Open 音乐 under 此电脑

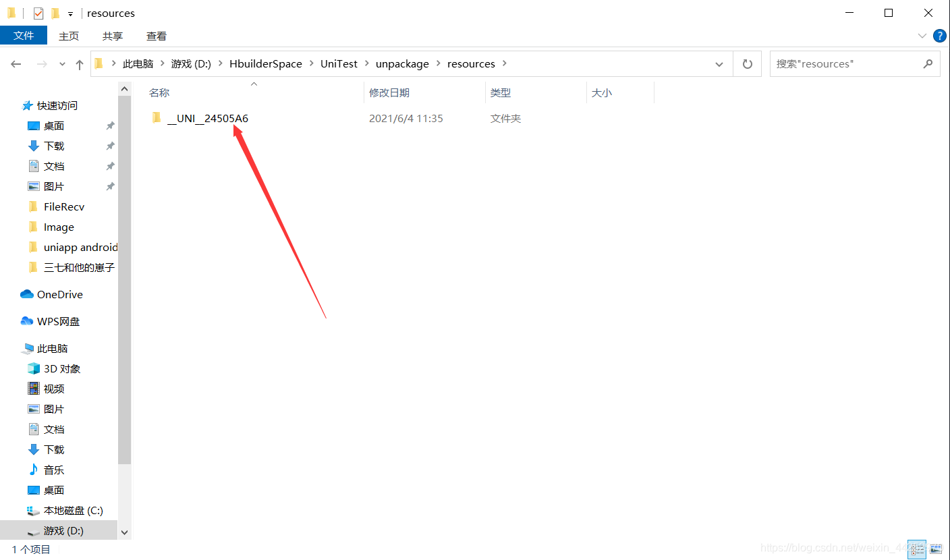point(54,470)
